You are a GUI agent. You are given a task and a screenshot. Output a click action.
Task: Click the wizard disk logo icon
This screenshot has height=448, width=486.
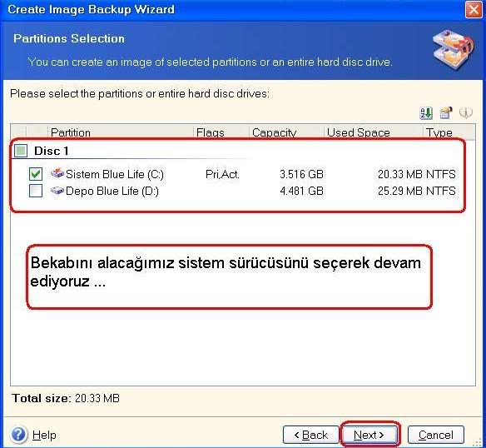pyautogui.click(x=454, y=49)
